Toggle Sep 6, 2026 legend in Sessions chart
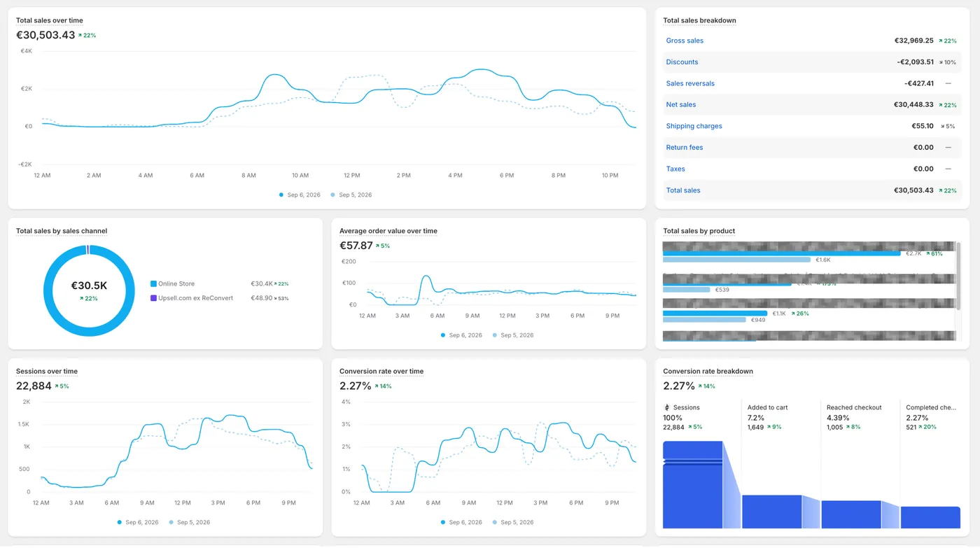980x548 pixels. tap(138, 522)
